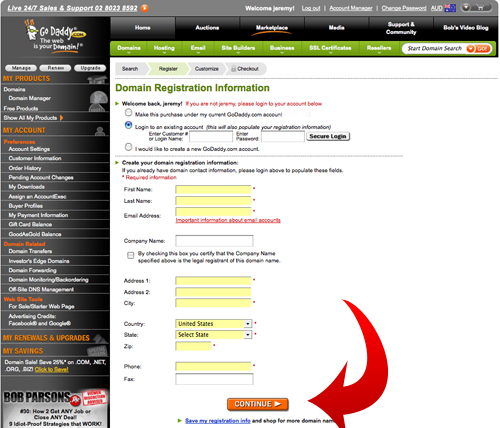Click the Start Domain Search field
Screen dimensions: 500x428
435,49
